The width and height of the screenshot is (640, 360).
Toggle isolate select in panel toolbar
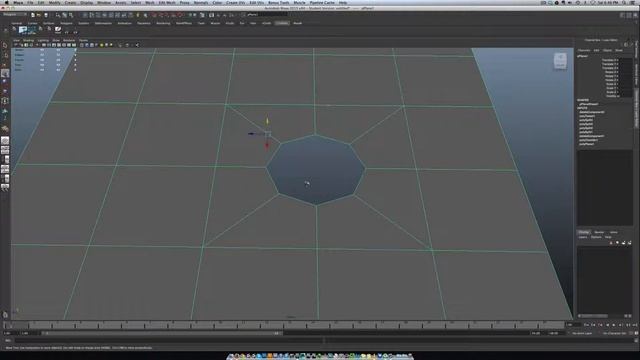(x=120, y=45)
